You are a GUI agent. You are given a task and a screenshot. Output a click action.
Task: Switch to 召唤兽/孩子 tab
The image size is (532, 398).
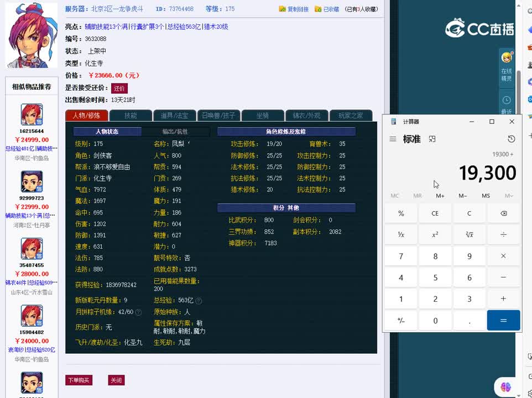pos(218,116)
